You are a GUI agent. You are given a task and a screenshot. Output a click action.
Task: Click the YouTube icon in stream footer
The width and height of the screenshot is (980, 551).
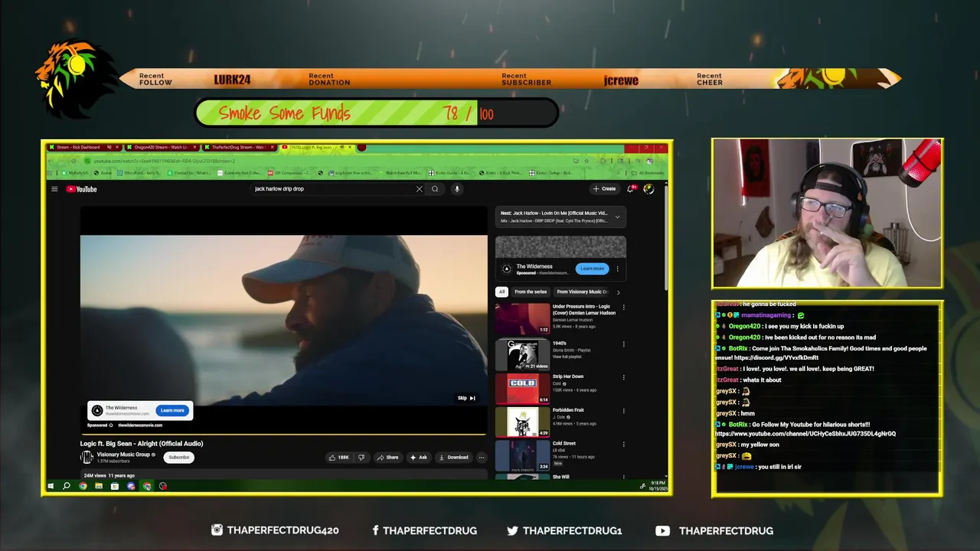pyautogui.click(x=662, y=530)
